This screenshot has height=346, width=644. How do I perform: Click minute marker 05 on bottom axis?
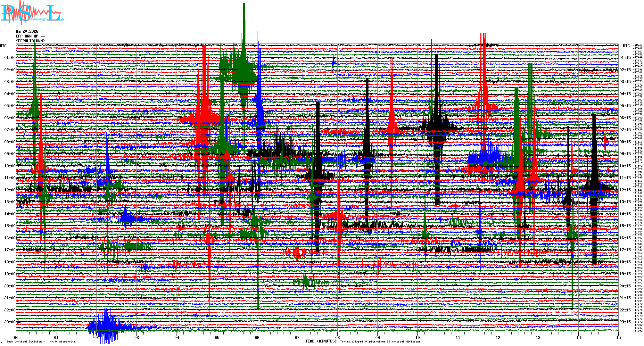pyautogui.click(x=217, y=337)
